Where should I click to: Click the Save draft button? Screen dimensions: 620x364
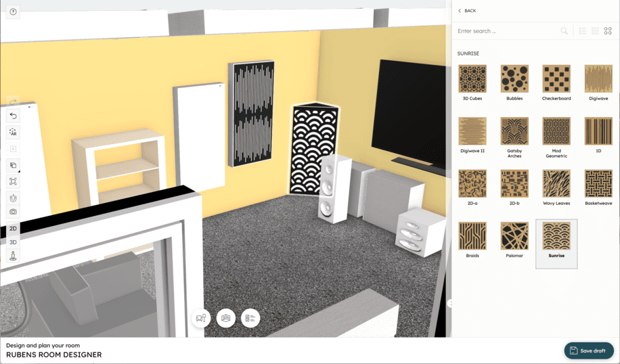(x=589, y=350)
